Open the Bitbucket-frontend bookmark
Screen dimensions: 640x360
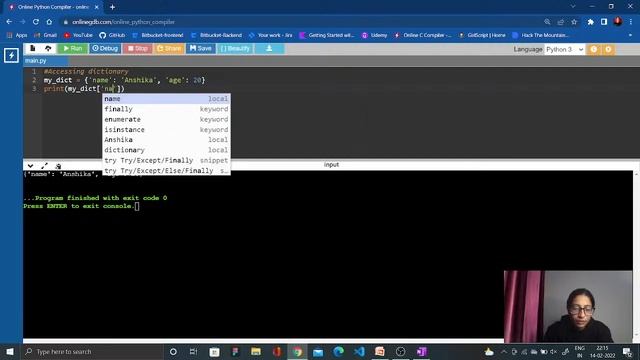(x=158, y=36)
